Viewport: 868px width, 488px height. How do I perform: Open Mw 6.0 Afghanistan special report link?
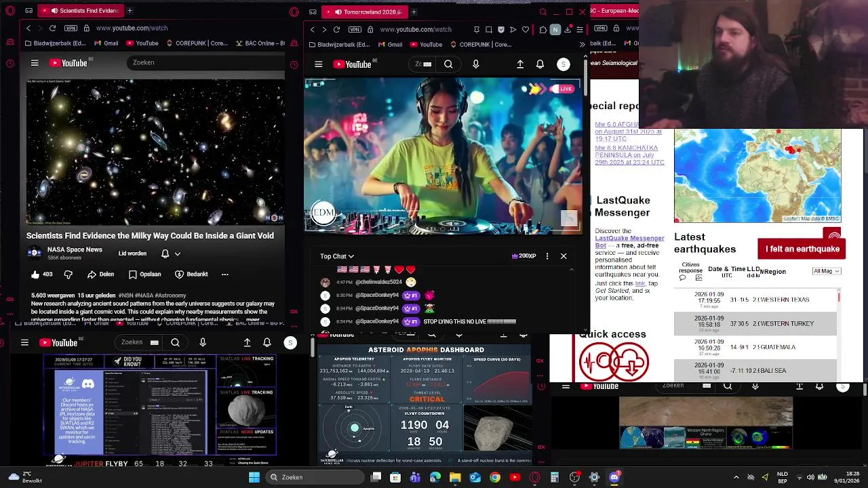(x=627, y=133)
